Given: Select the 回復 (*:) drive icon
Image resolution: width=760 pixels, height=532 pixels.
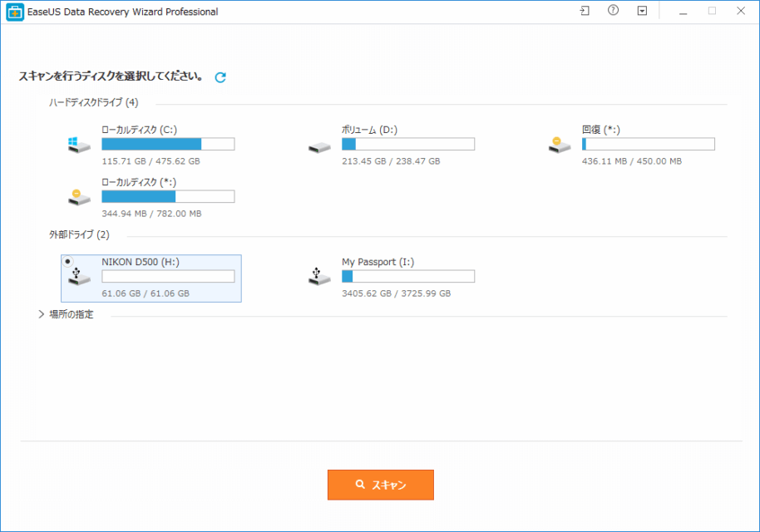Looking at the screenshot, I should point(560,145).
